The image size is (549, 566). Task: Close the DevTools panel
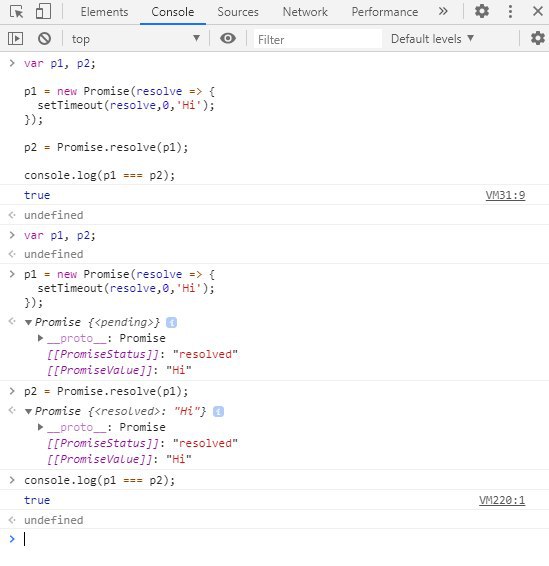(538, 11)
